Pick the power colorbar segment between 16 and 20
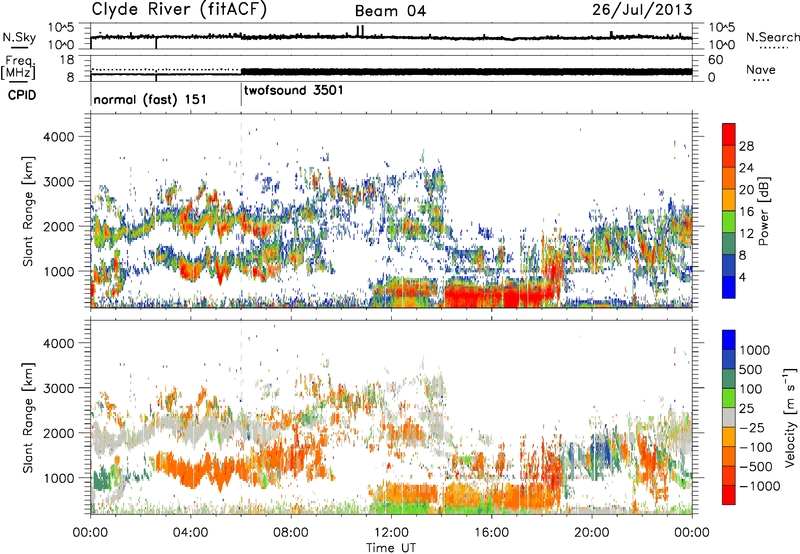 point(729,200)
